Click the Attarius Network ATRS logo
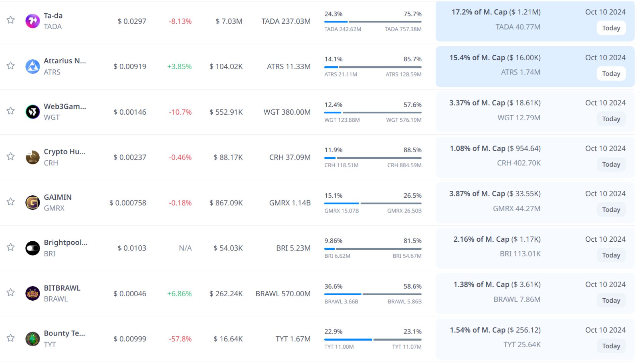This screenshot has height=362, width=644. [x=33, y=66]
